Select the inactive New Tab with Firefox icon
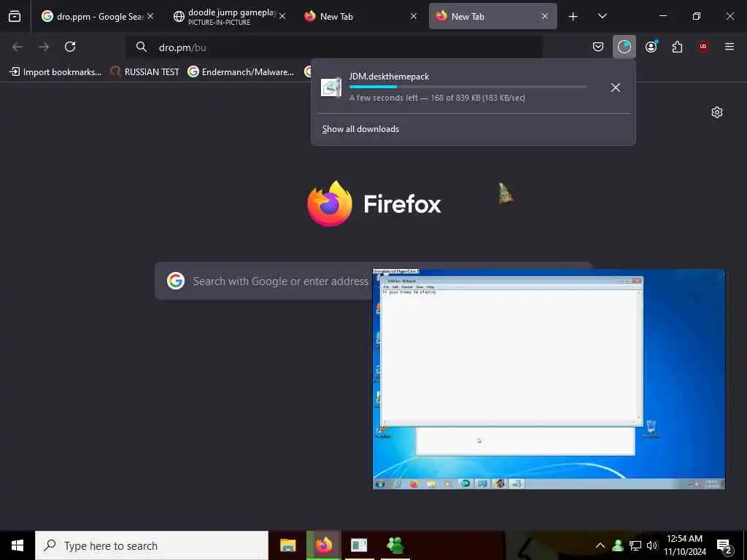 pyautogui.click(x=360, y=17)
